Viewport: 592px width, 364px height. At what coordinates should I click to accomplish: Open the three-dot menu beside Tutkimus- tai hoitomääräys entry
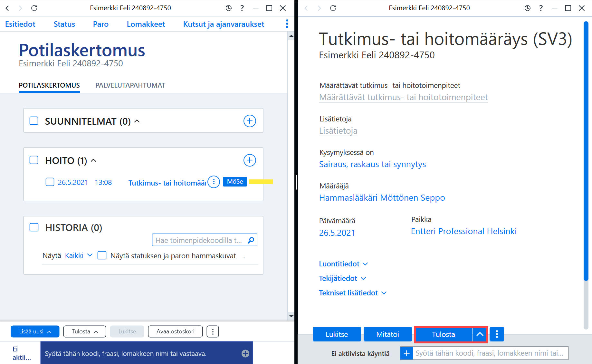click(x=214, y=182)
